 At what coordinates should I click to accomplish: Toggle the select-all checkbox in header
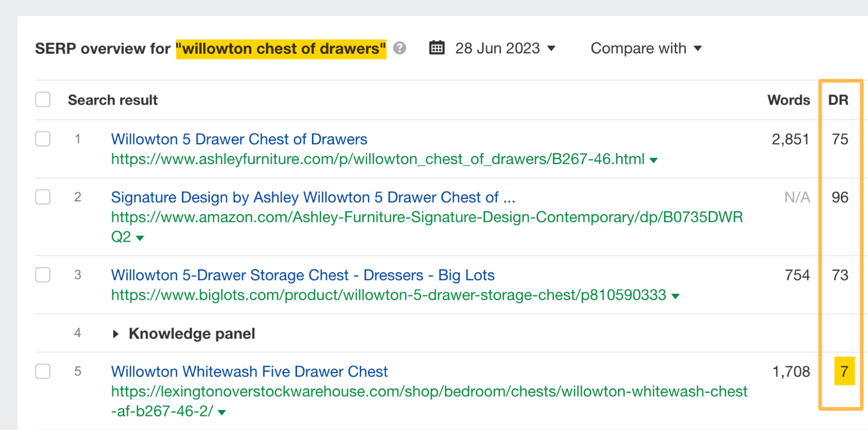pyautogui.click(x=43, y=99)
